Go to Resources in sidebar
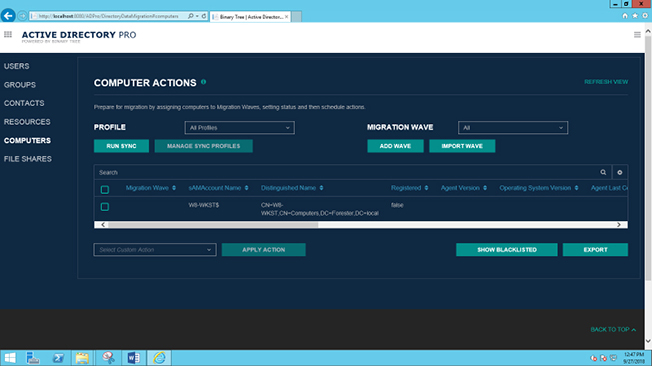 point(27,122)
